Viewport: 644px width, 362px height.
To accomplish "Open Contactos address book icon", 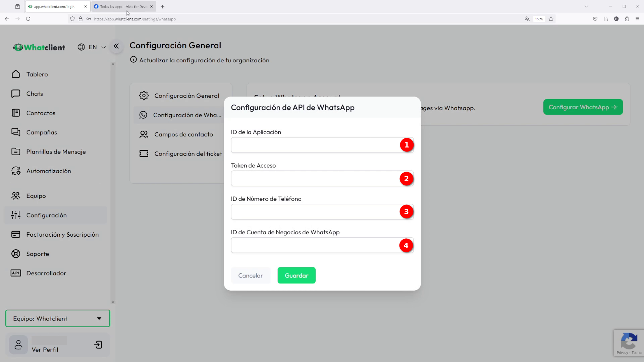I will [x=16, y=113].
